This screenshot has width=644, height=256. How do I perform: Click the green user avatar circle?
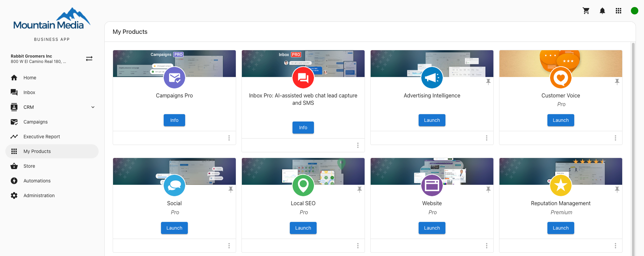coord(634,11)
